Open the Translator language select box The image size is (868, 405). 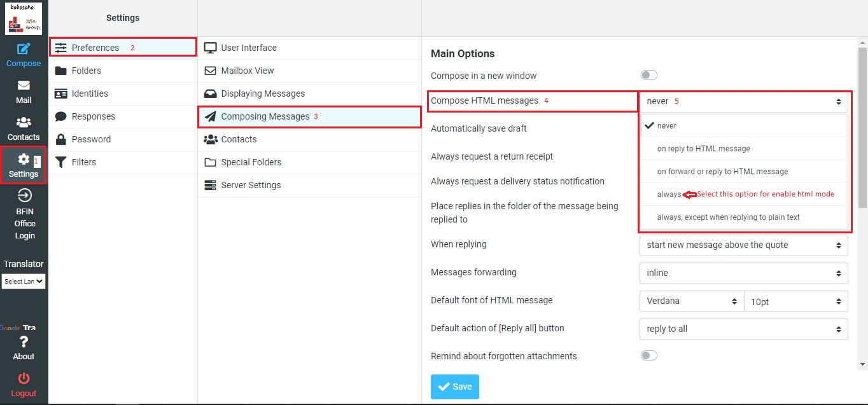coord(24,281)
